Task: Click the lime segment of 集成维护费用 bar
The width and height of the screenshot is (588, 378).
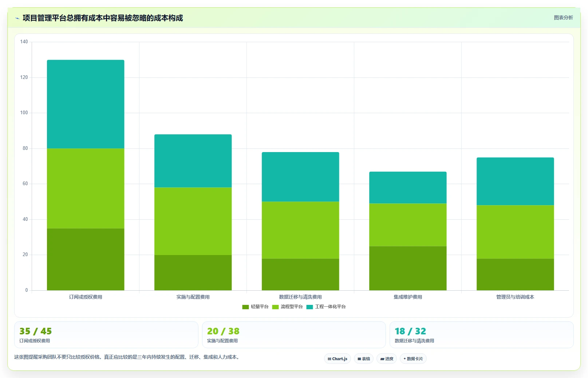Action: coord(408,225)
